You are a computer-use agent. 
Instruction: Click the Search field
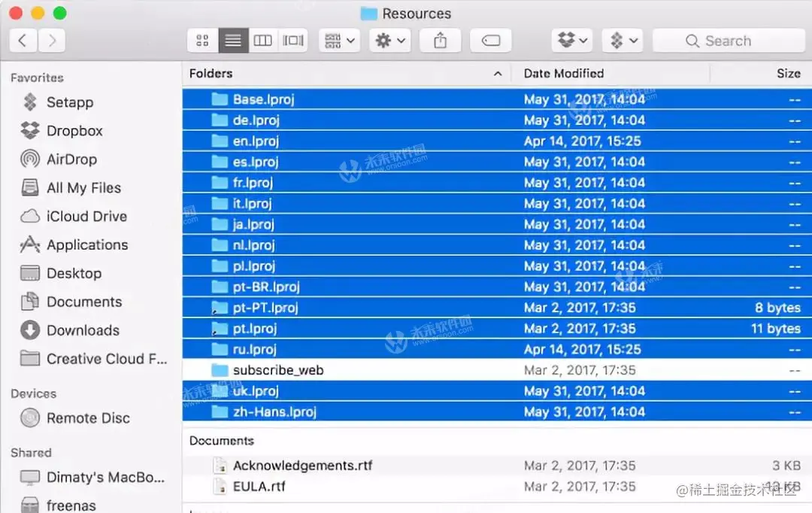click(729, 41)
